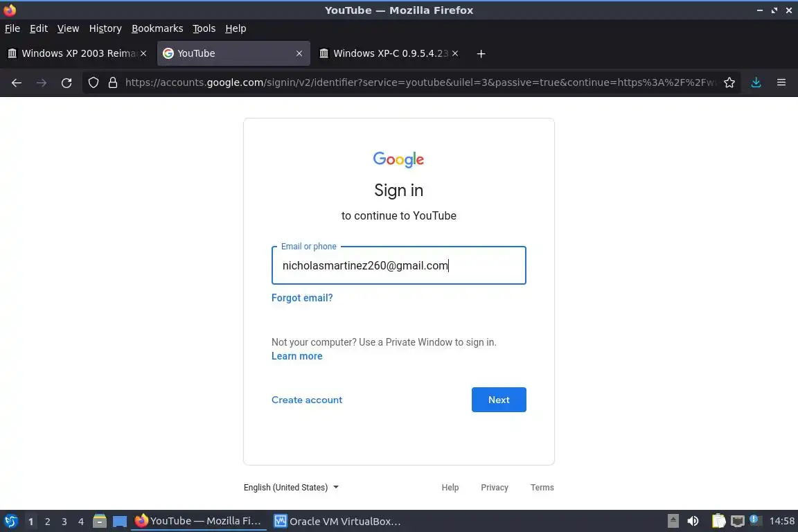Screen dimensions: 798x532
Task: Open clipboard manager tray icon
Action: pyautogui.click(x=718, y=522)
